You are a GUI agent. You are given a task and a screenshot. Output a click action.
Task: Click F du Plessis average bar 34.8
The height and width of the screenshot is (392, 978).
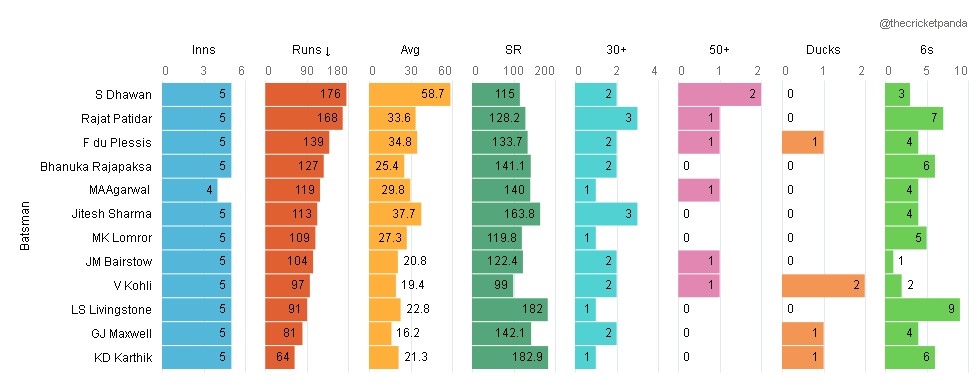click(x=393, y=142)
